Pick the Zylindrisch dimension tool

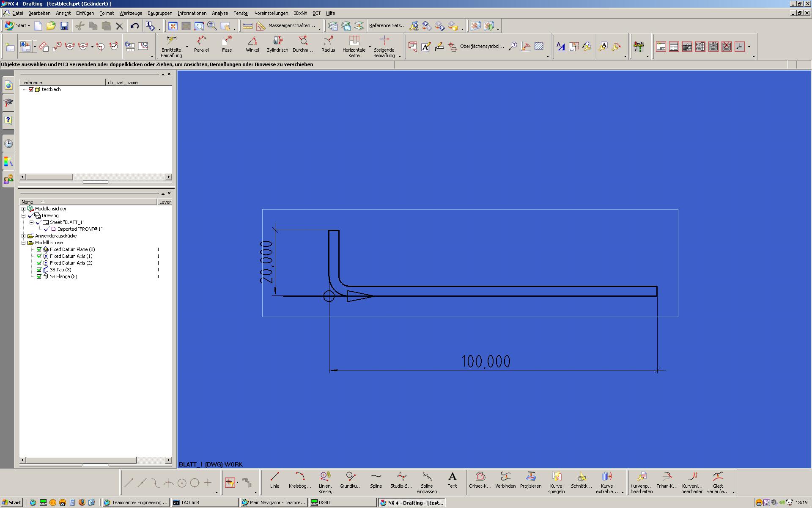coord(277,44)
